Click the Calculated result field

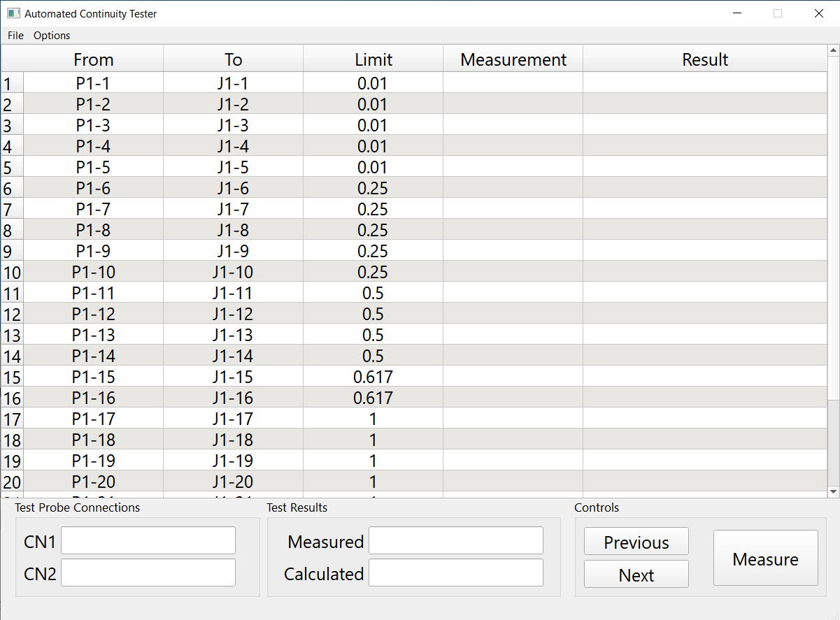(455, 572)
